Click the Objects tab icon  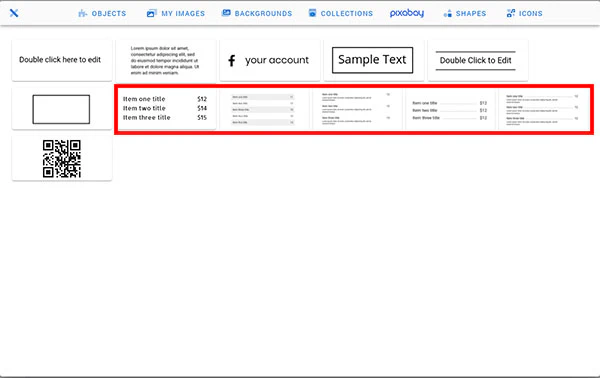click(82, 13)
